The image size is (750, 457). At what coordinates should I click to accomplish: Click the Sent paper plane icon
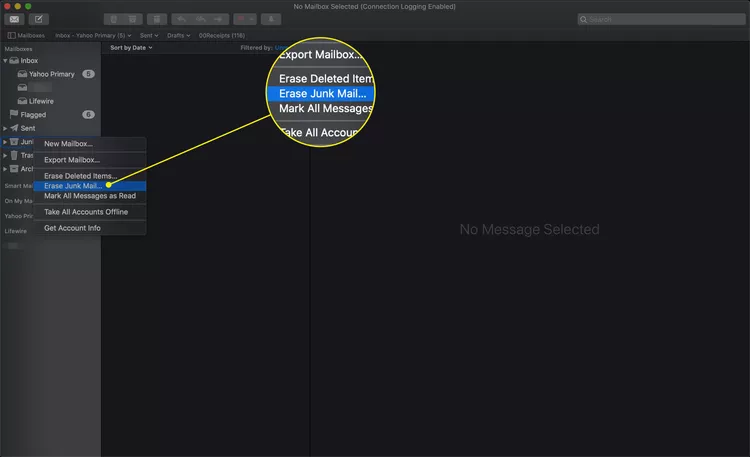pos(14,128)
